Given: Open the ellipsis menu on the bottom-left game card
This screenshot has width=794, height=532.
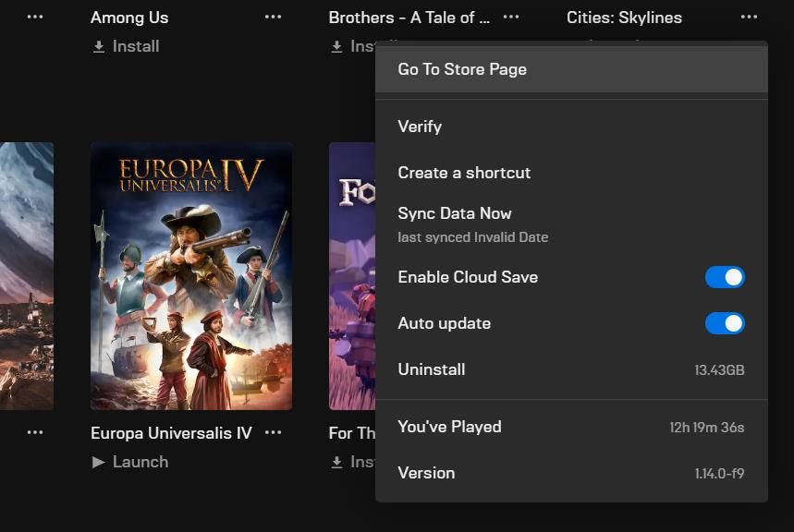Looking at the screenshot, I should pos(34,431).
